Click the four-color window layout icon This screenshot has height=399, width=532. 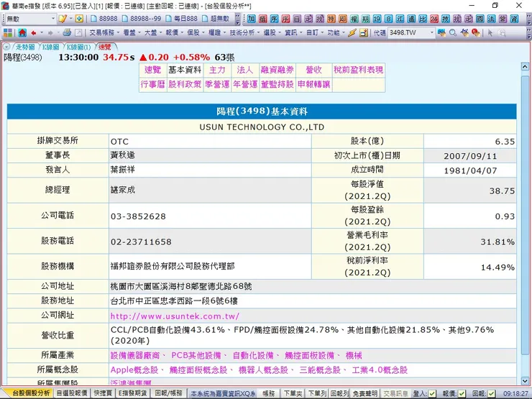tap(8, 32)
